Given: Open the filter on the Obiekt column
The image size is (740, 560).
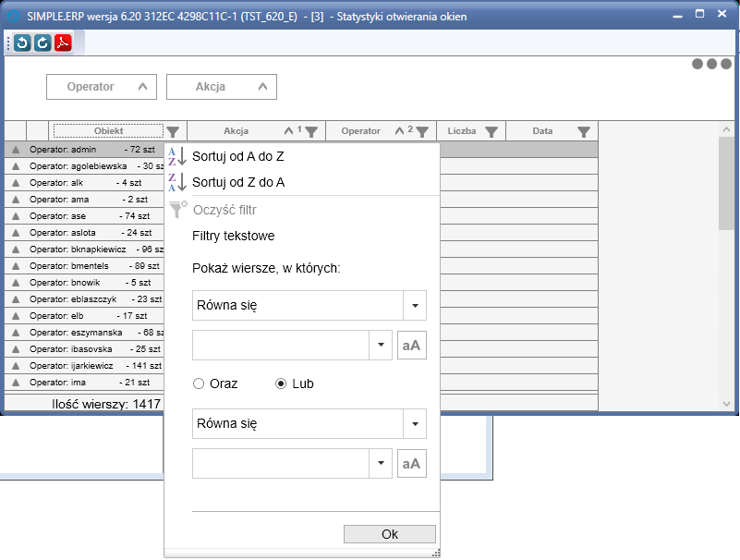Looking at the screenshot, I should click(x=173, y=132).
